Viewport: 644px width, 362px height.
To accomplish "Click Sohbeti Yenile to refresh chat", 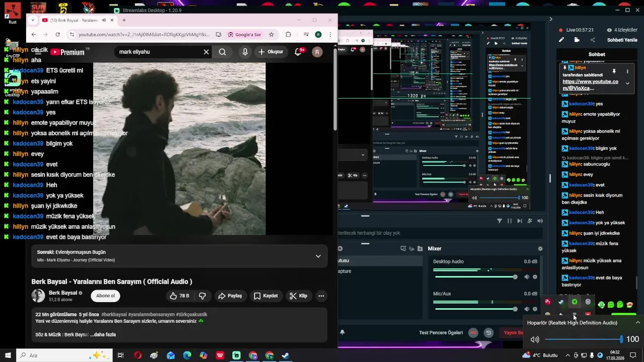I will pos(622,40).
